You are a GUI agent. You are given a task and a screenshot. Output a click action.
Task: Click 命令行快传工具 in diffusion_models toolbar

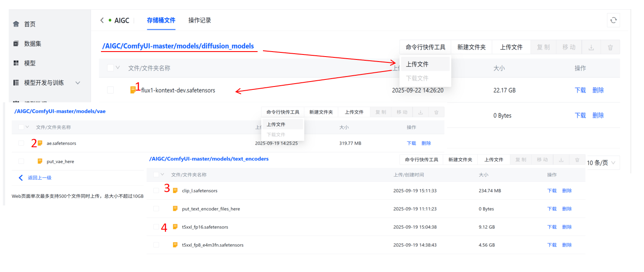[425, 47]
